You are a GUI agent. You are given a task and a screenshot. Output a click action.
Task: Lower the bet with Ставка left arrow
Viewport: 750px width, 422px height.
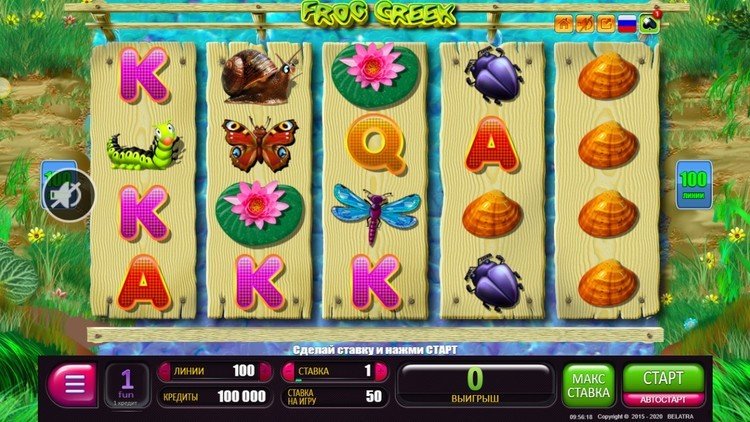tap(288, 371)
